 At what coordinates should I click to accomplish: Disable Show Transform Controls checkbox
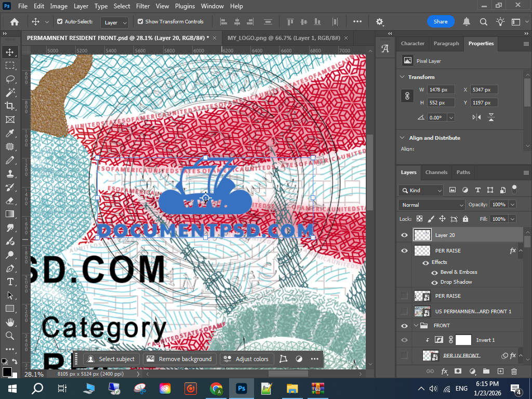point(140,22)
